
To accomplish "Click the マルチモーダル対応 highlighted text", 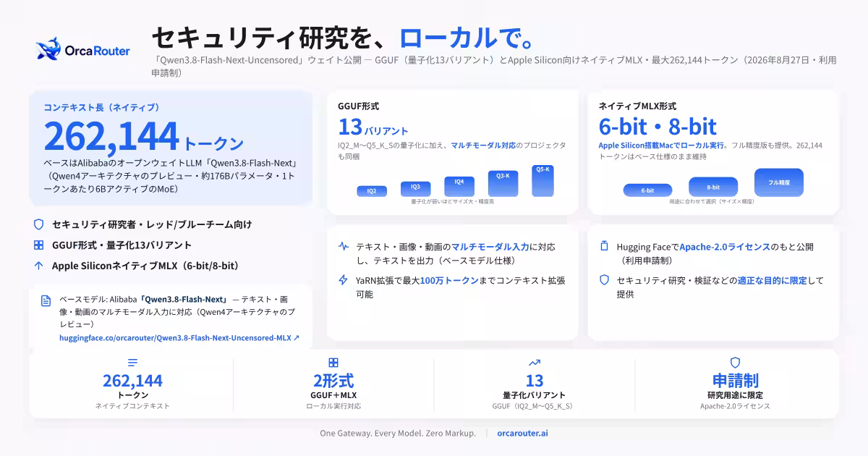I will 485,145.
